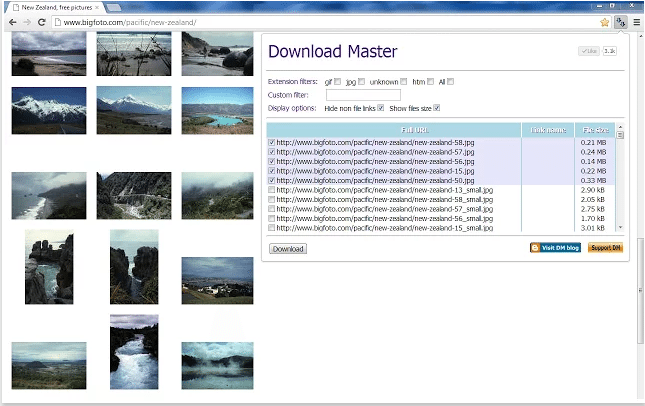Open the beach bay with clouds thumbnail
This screenshot has height=406, width=645.
49,54
